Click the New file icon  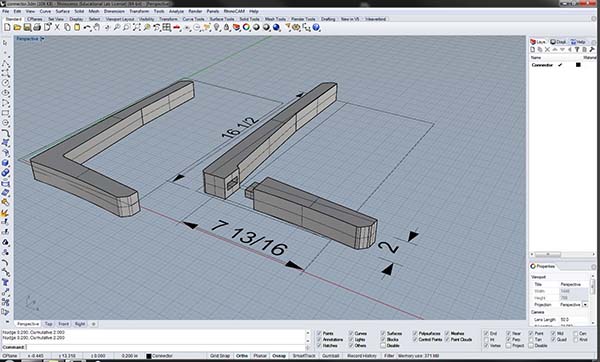pos(7,27)
